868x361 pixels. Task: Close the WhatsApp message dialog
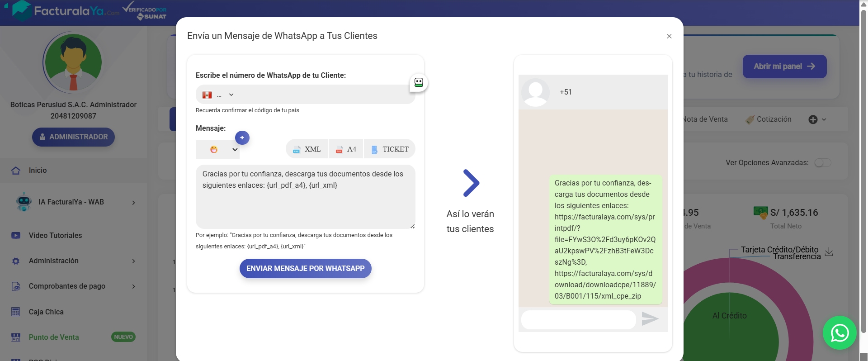pos(669,36)
